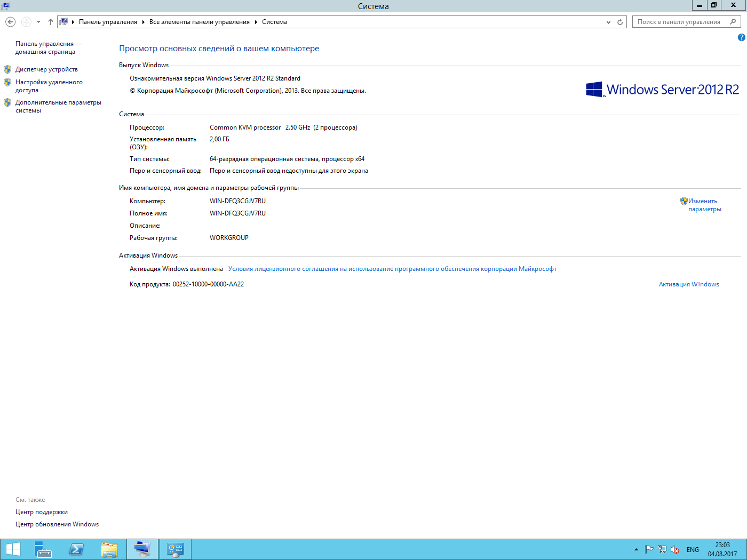Select Windows edition text 'Ознакомительная версия'
Viewport: 747px width, 560px height.
(167, 78)
